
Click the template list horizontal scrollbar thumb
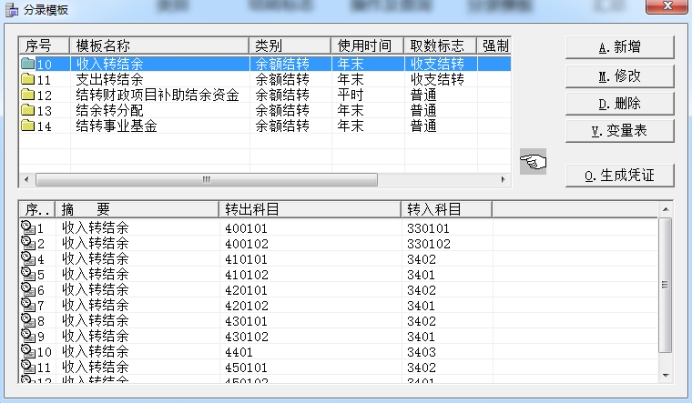tap(207, 180)
